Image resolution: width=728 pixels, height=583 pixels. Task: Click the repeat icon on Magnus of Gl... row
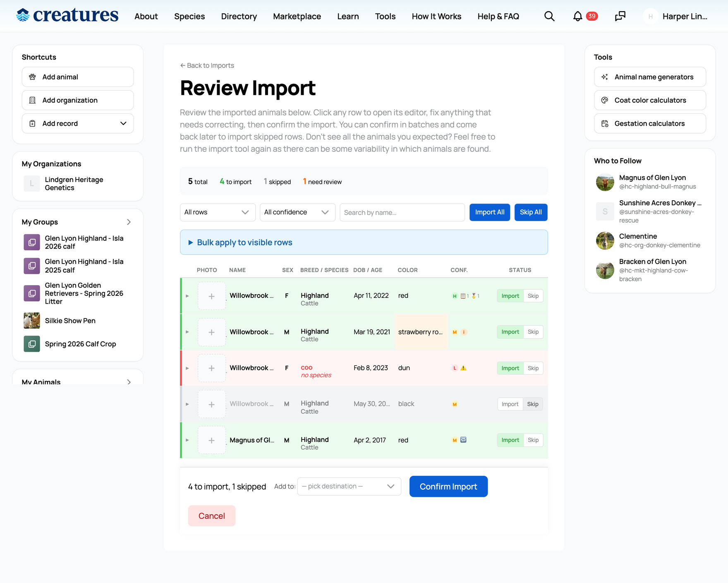[x=463, y=440]
